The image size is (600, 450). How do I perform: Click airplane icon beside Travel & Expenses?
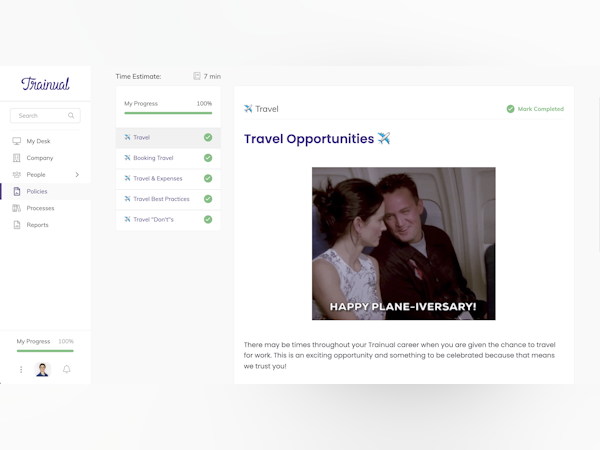point(127,178)
